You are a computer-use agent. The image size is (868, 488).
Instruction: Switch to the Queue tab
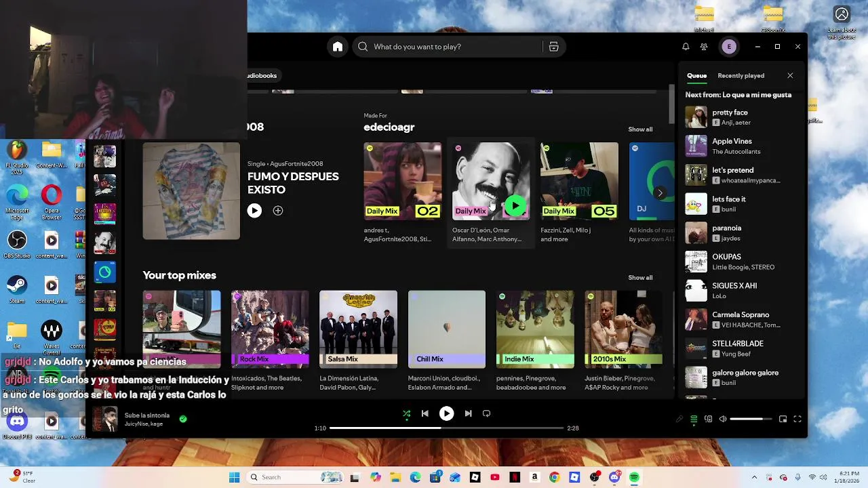point(696,75)
